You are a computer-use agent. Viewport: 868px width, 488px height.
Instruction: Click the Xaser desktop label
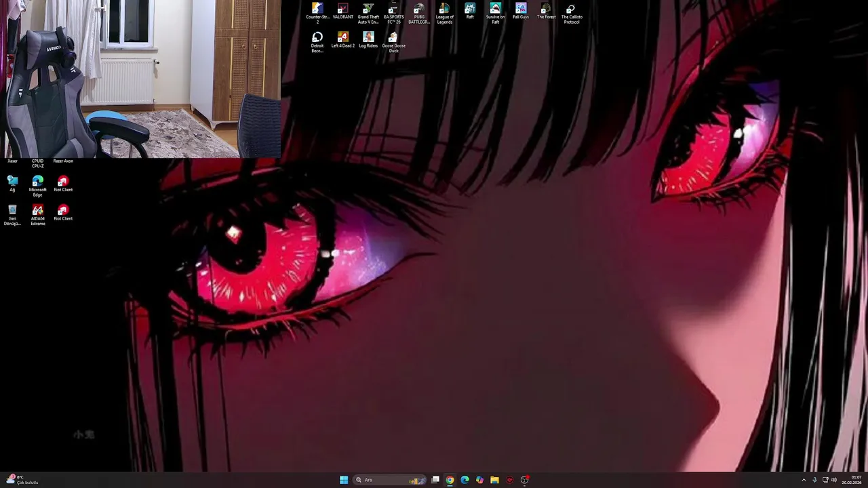[x=12, y=161]
